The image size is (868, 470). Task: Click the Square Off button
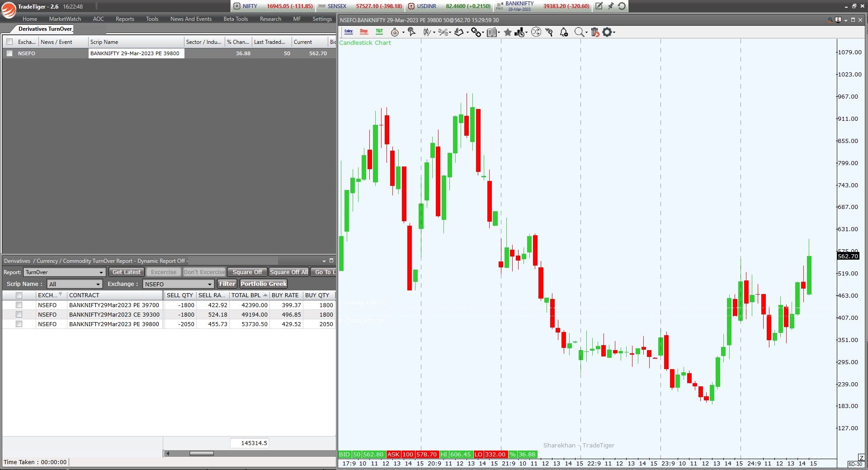click(247, 272)
